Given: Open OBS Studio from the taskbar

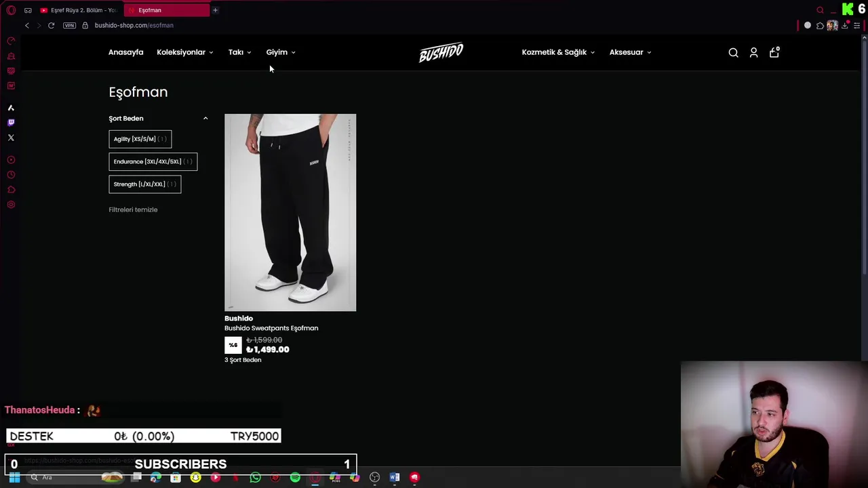Looking at the screenshot, I should tap(375, 477).
